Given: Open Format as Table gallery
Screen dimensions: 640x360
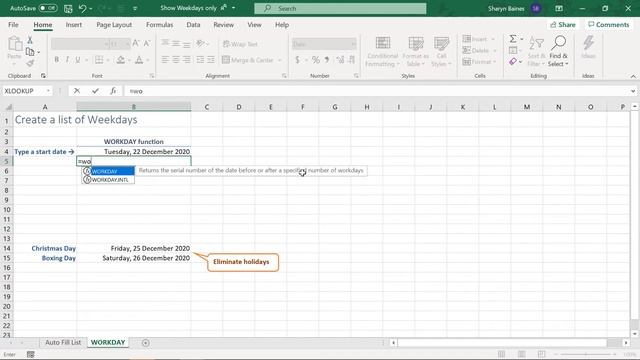Looking at the screenshot, I should (416, 52).
